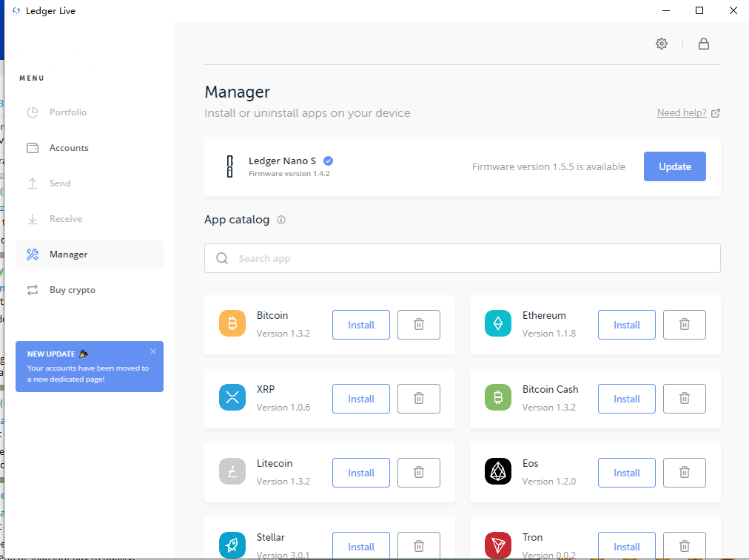Screen dimensions: 749x560
Task: Click the Ethereum uninstall trash icon
Action: (685, 325)
